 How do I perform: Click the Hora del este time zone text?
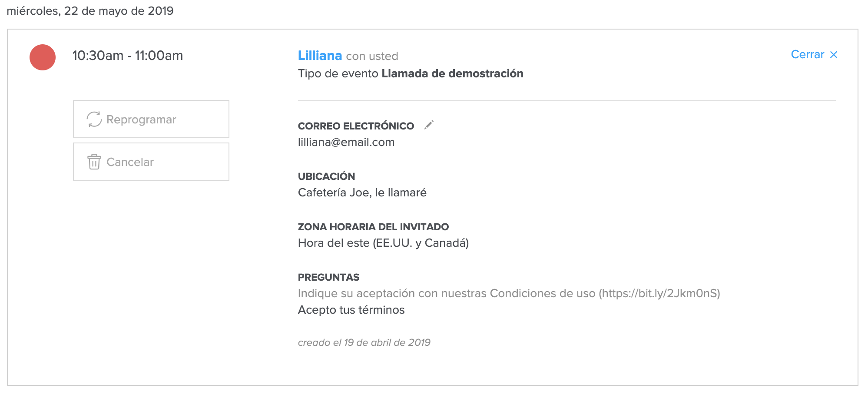coord(383,243)
